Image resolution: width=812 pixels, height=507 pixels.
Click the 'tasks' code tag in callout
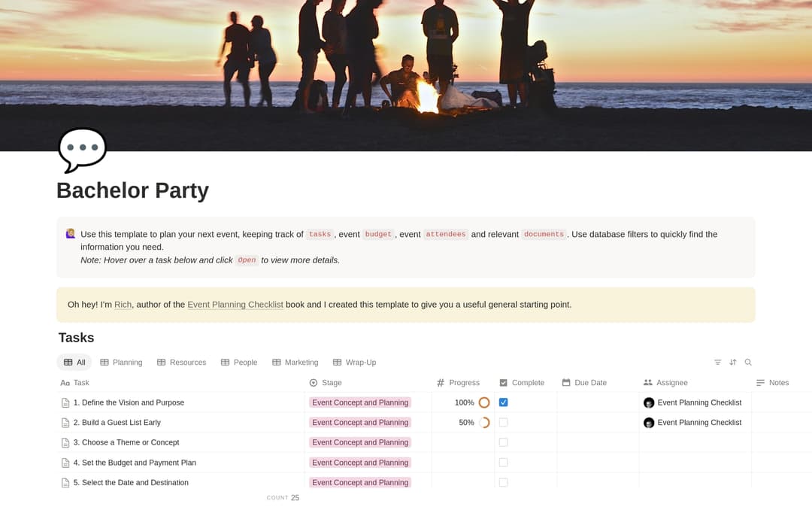tap(320, 234)
